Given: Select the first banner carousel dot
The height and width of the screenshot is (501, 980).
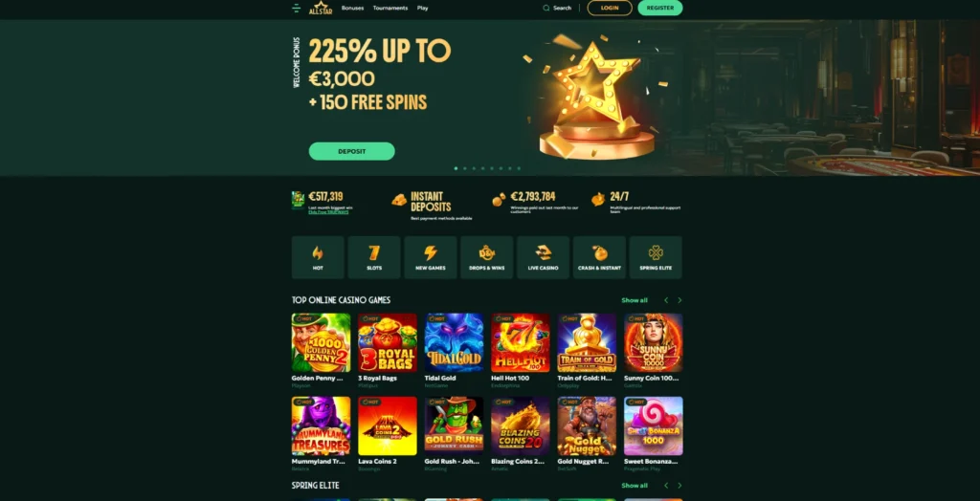Looking at the screenshot, I should (456, 168).
